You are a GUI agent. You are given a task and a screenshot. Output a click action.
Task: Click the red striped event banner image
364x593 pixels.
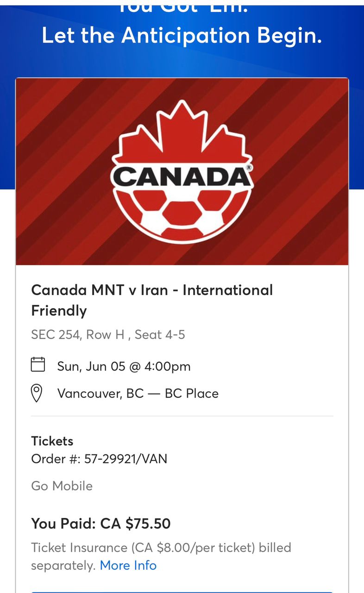(182, 171)
